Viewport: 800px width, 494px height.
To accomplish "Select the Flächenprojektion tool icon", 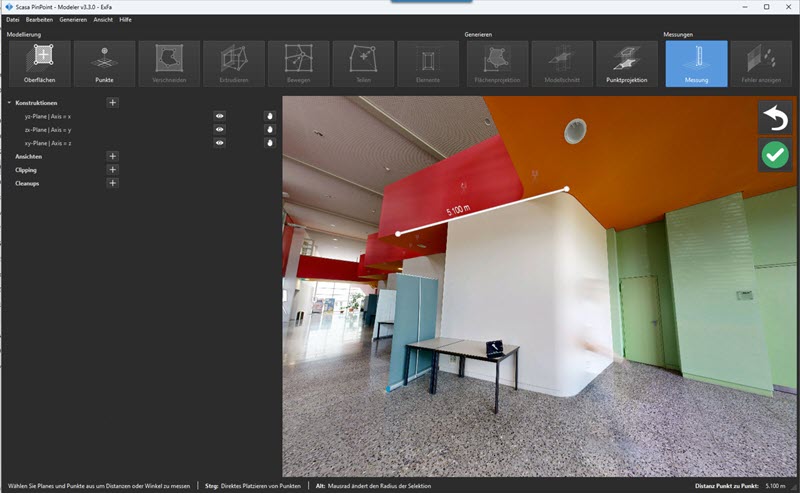I will pyautogui.click(x=497, y=64).
